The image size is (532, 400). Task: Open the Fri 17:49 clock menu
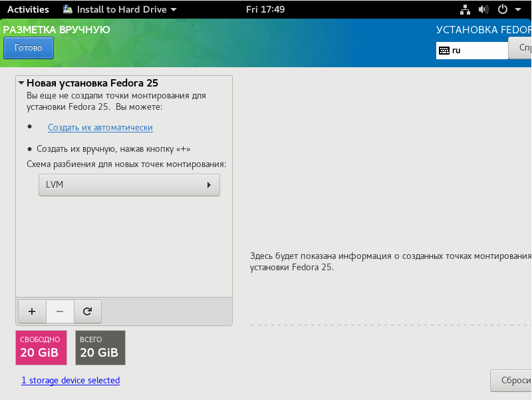tap(265, 9)
